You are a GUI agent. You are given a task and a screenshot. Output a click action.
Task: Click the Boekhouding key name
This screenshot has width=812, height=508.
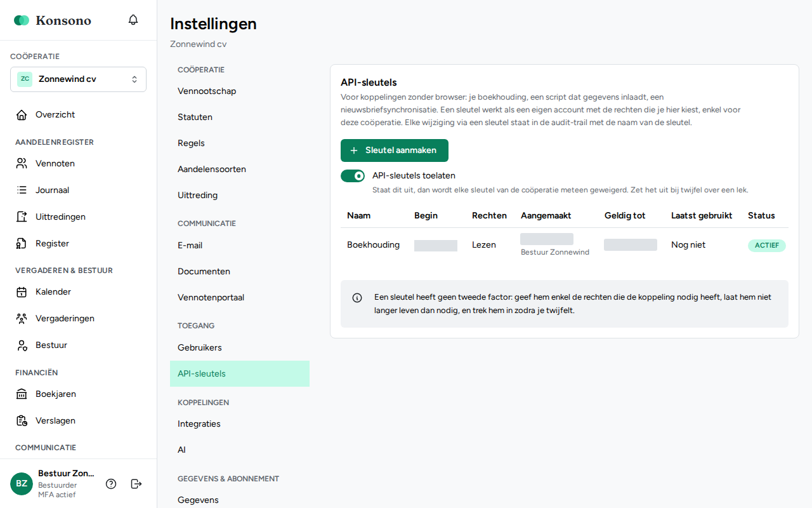pyautogui.click(x=373, y=245)
